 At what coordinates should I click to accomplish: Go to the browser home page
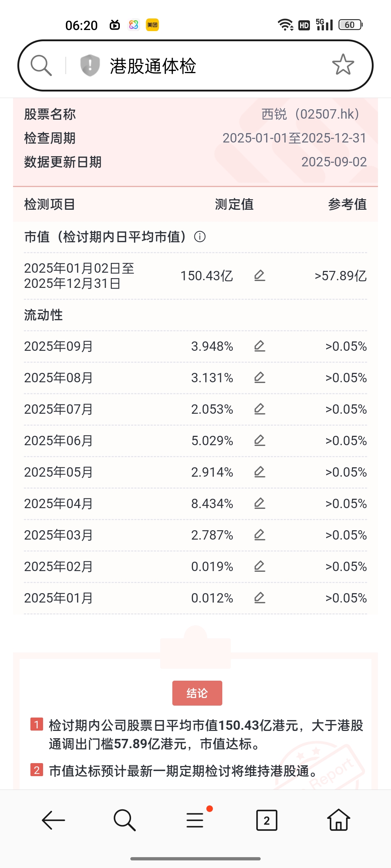(339, 820)
